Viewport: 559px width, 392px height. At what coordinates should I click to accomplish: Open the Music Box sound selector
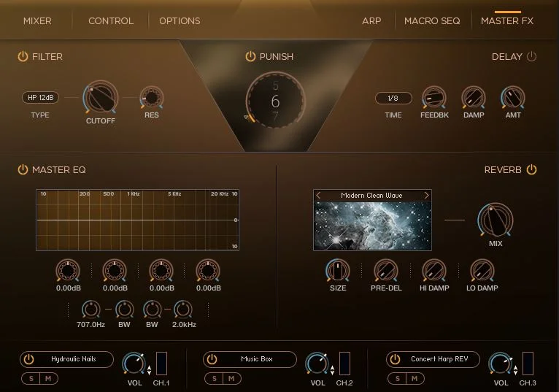(x=257, y=359)
